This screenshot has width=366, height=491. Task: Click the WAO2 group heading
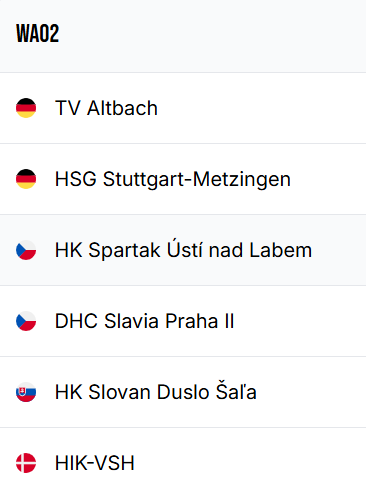[38, 34]
